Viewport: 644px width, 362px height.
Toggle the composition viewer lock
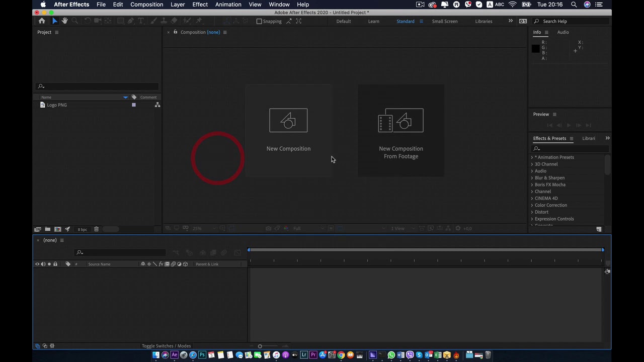(175, 32)
